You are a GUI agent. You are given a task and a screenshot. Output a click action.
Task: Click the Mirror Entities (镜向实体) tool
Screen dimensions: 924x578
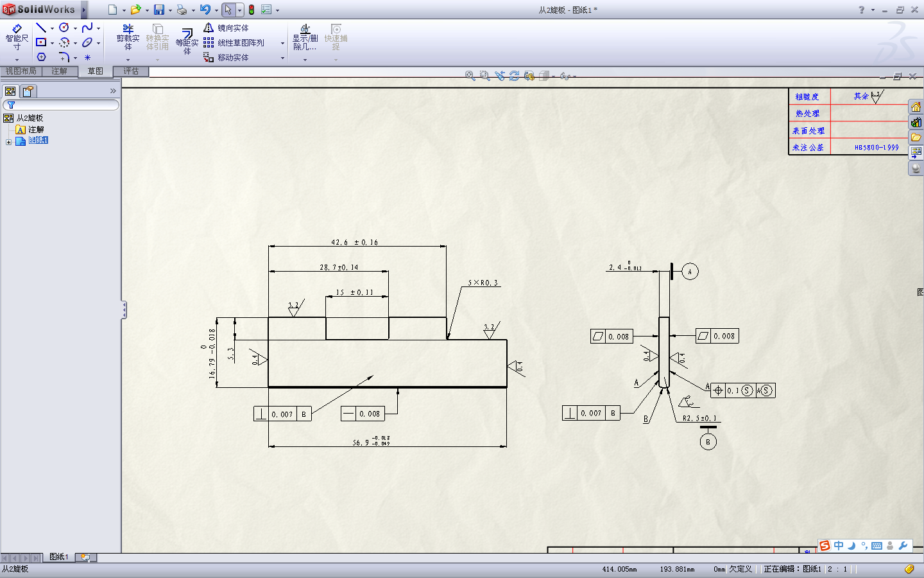click(x=226, y=28)
